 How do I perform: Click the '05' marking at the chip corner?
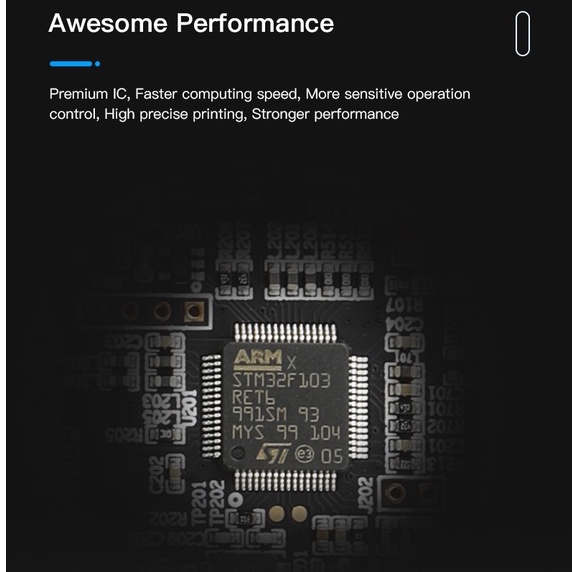click(332, 456)
